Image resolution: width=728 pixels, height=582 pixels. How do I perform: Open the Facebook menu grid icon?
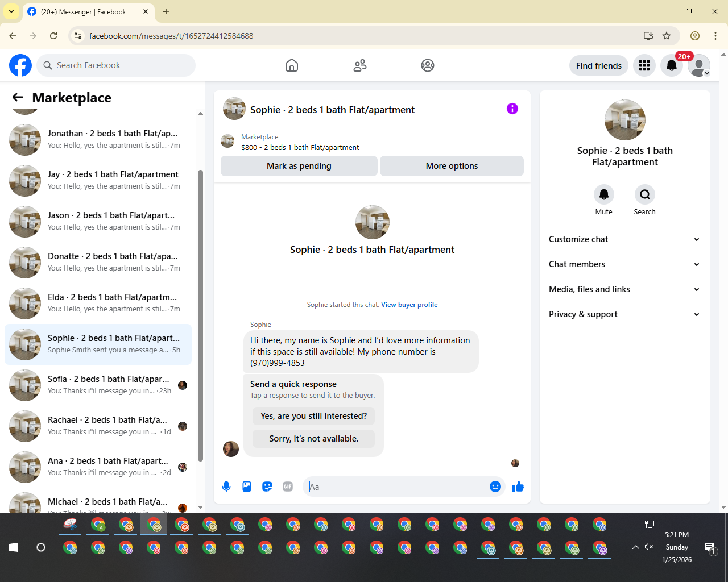coord(644,65)
